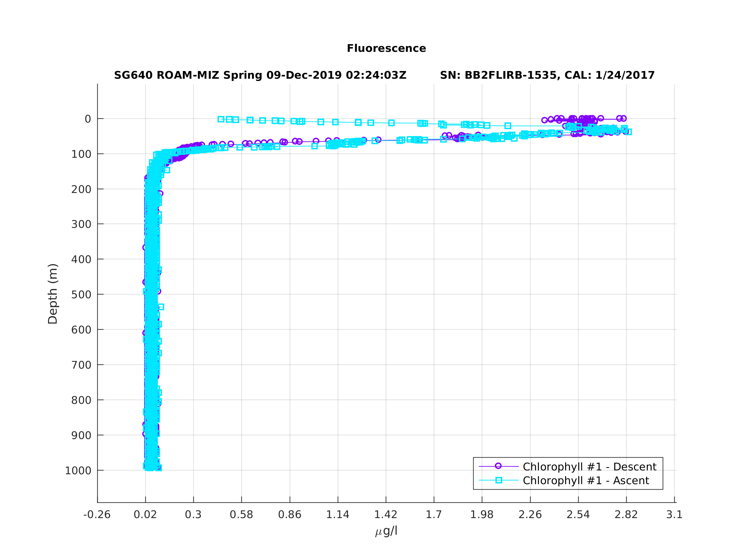Click the y-axis tick label 600
Image resolution: width=747 pixels, height=560 pixels.
pos(81,330)
